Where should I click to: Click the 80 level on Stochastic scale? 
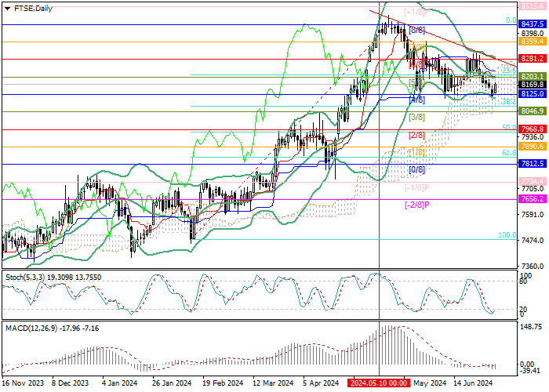pyautogui.click(x=523, y=281)
